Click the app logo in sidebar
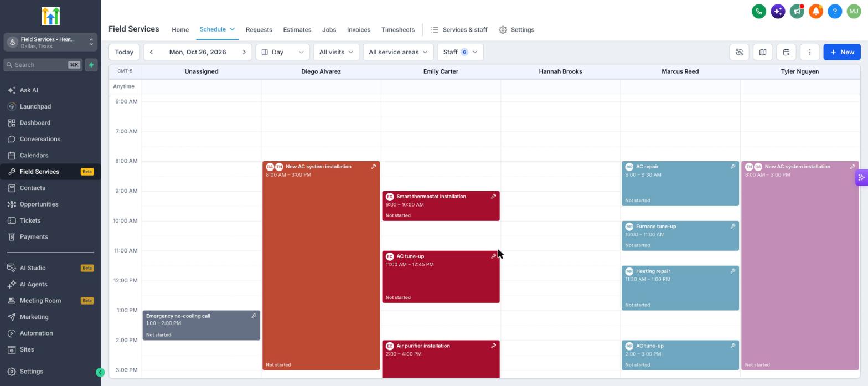 click(x=50, y=16)
